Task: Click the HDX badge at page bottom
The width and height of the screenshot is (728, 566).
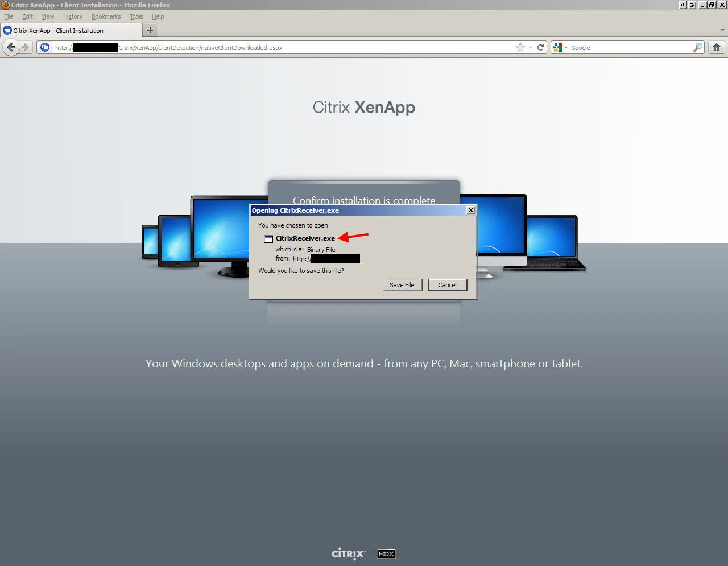Action: click(386, 553)
